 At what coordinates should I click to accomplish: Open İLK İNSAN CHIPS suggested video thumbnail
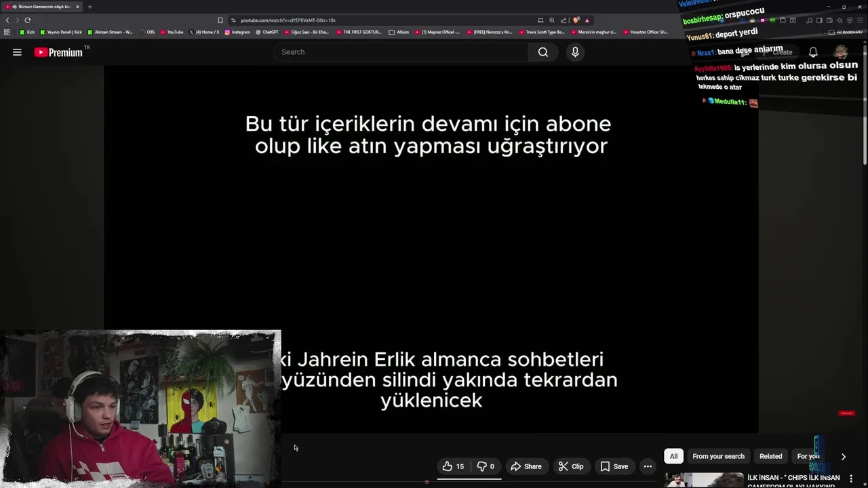[x=703, y=481]
